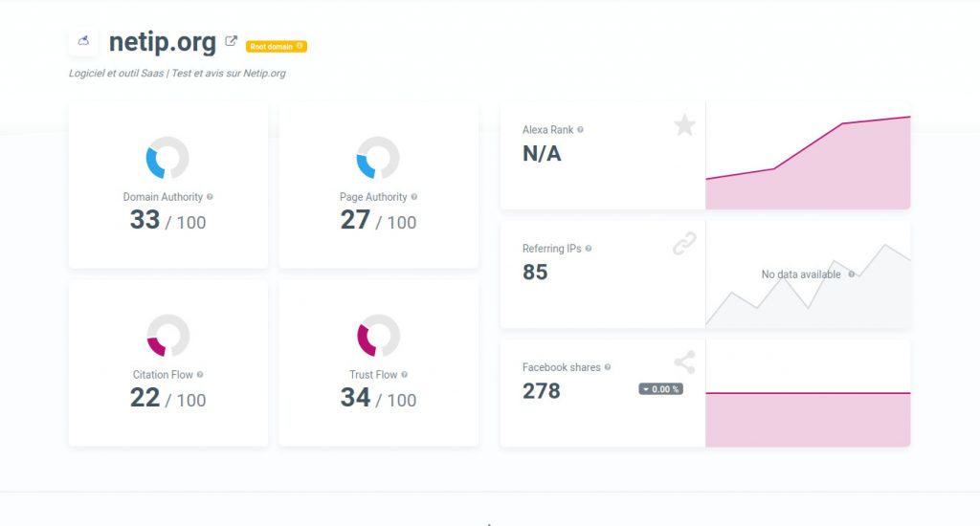Viewport: 980px width, 526px height.
Task: Click the Citation Flow donut chart
Action: tap(168, 336)
